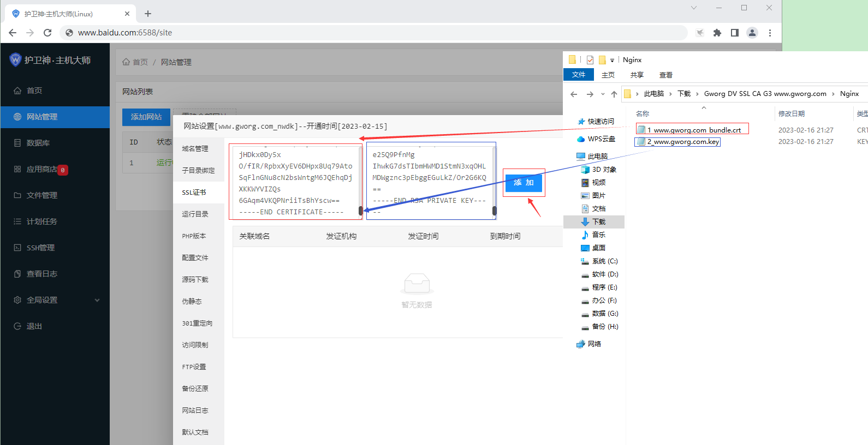The width and height of the screenshot is (868, 445).
Task: Select the FTP设置 settings tab
Action: click(199, 366)
